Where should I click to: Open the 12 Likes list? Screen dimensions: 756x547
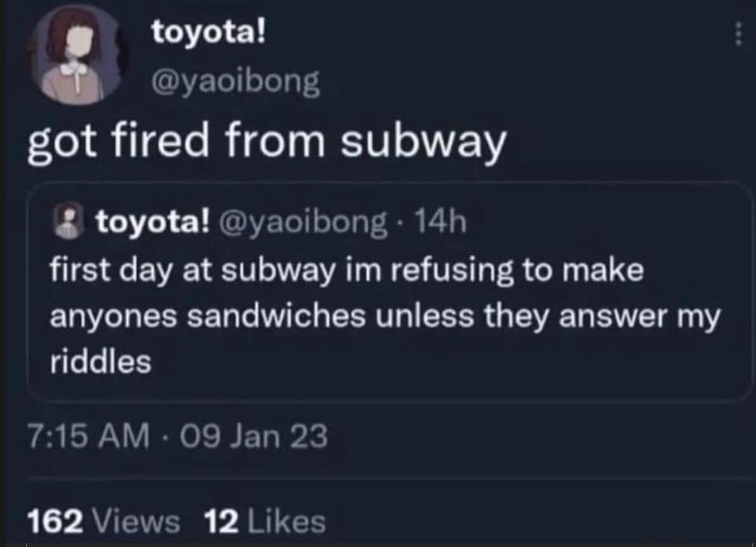click(264, 522)
